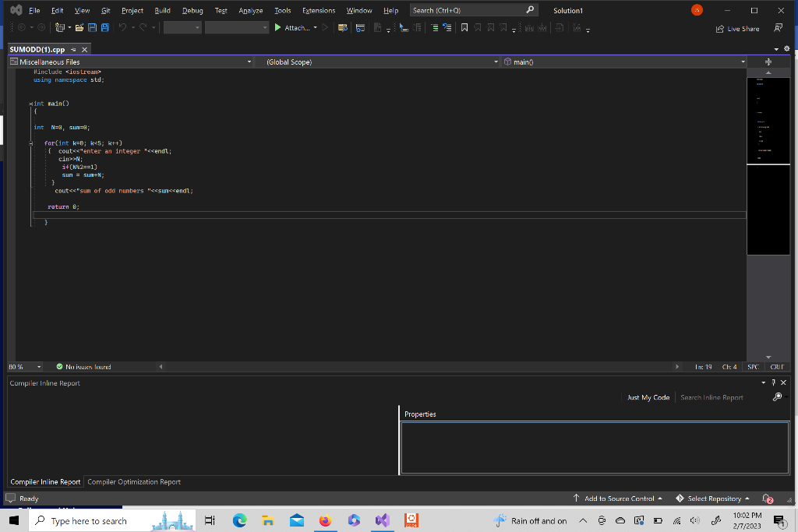Open the Analyze menu

coord(250,10)
